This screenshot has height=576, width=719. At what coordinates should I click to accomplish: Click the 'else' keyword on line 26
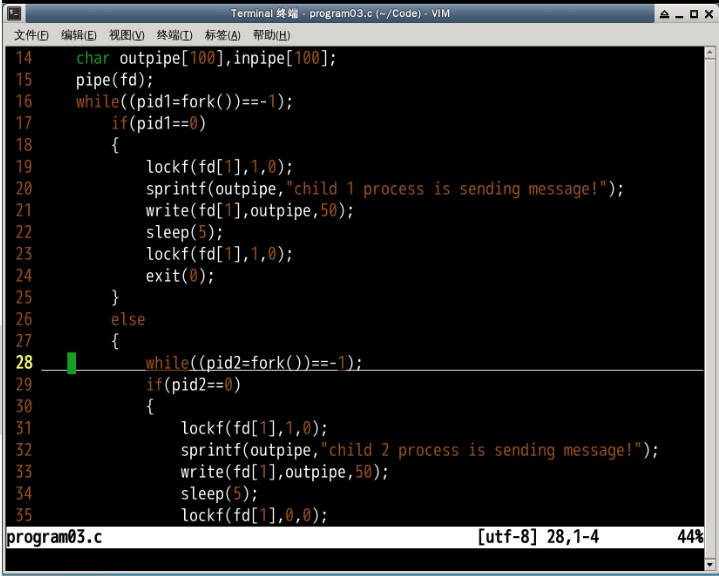pos(128,320)
